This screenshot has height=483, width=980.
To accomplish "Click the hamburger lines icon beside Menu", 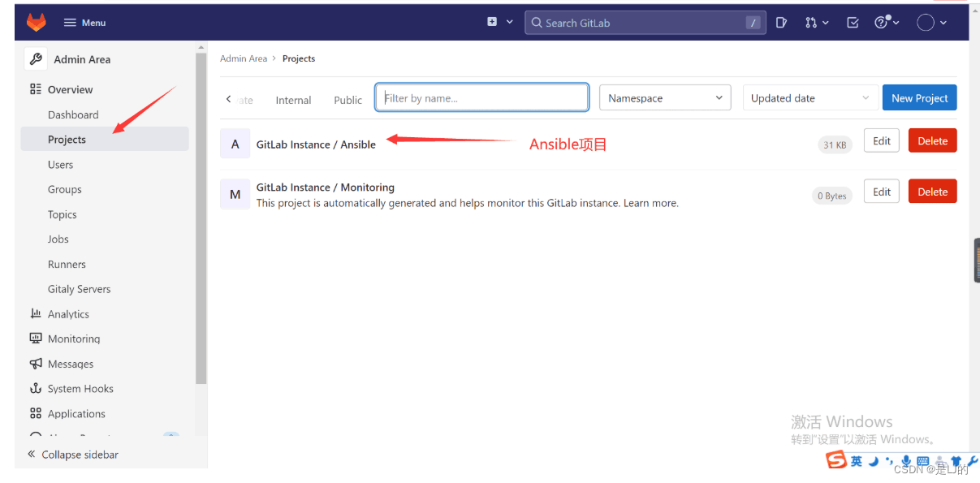I will 70,23.
